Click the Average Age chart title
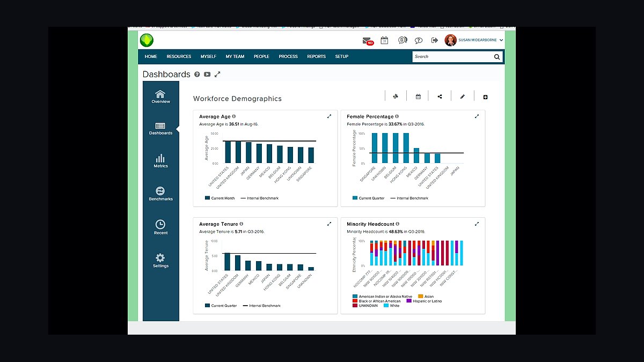This screenshot has height=362, width=644. click(215, 116)
